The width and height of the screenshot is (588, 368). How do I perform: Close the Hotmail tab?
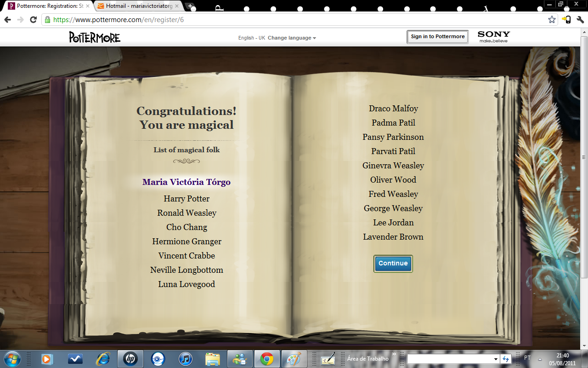point(177,6)
